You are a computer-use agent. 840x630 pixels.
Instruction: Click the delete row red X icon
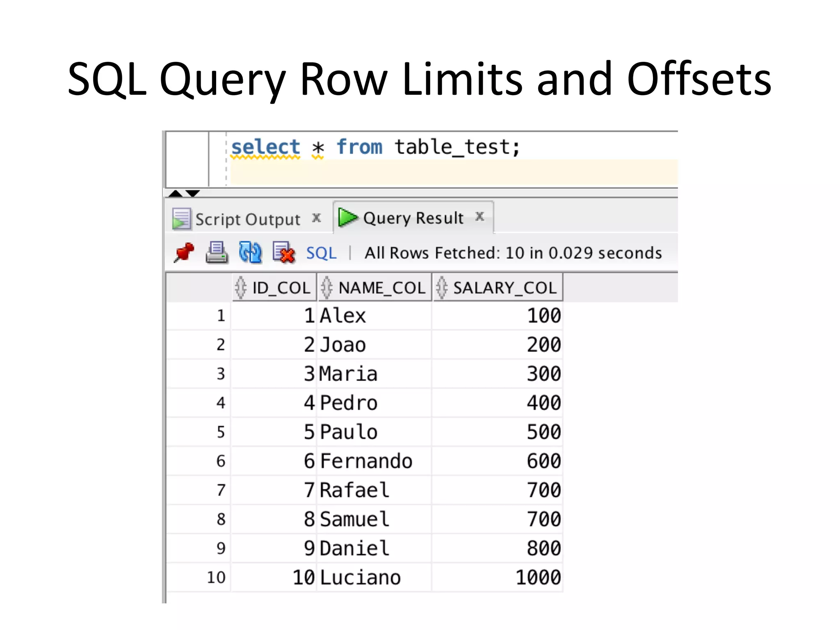(283, 252)
